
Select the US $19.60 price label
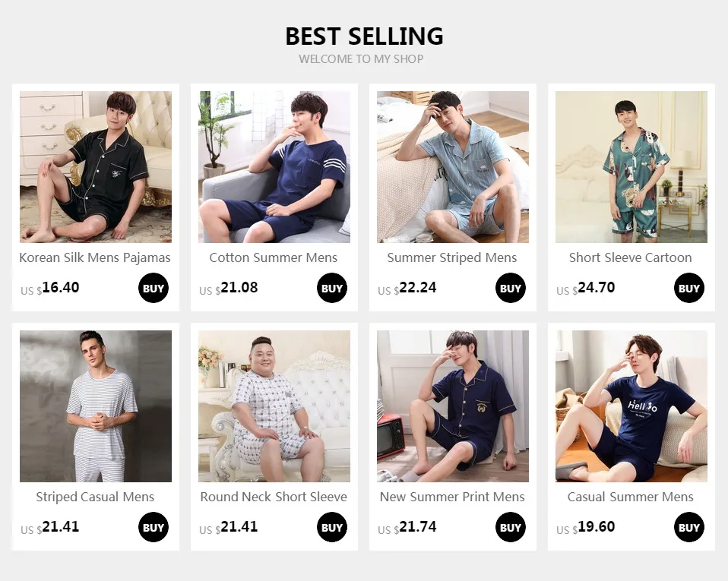585,527
